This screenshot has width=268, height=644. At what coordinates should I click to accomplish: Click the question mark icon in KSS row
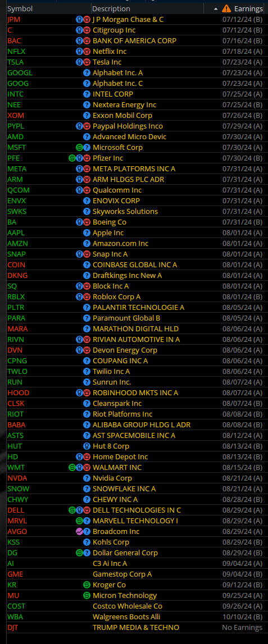[x=87, y=542]
